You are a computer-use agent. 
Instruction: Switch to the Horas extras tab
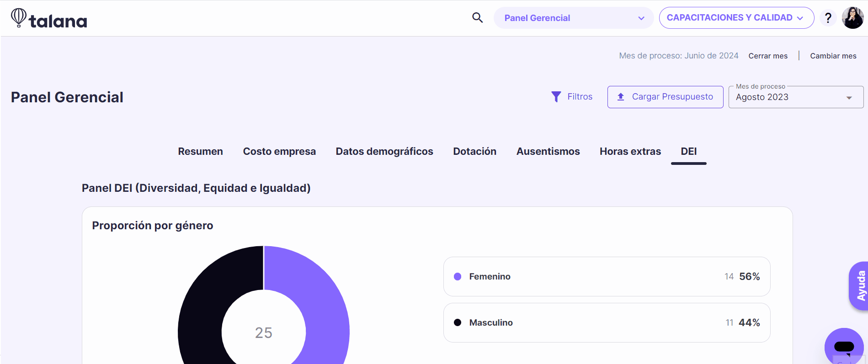[630, 152]
